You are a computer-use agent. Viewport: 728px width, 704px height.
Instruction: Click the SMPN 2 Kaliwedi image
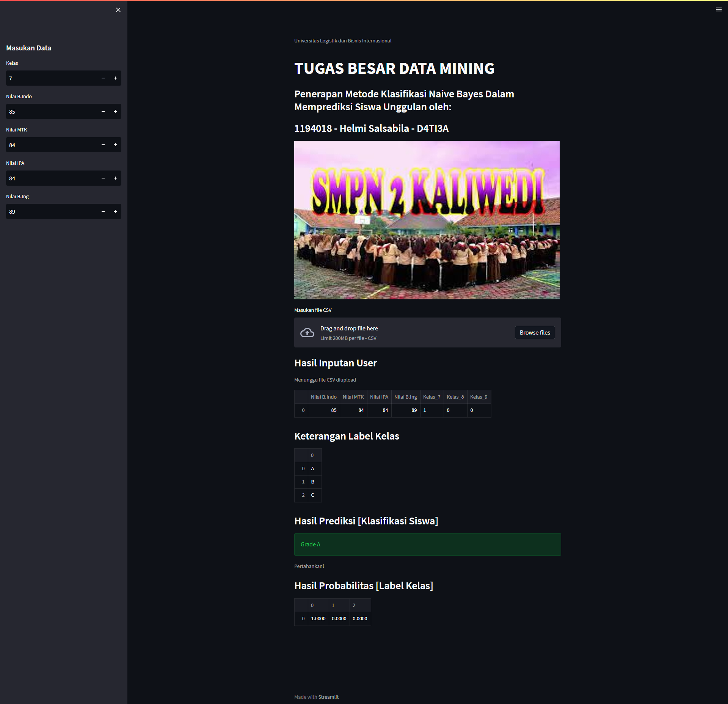tap(427, 220)
